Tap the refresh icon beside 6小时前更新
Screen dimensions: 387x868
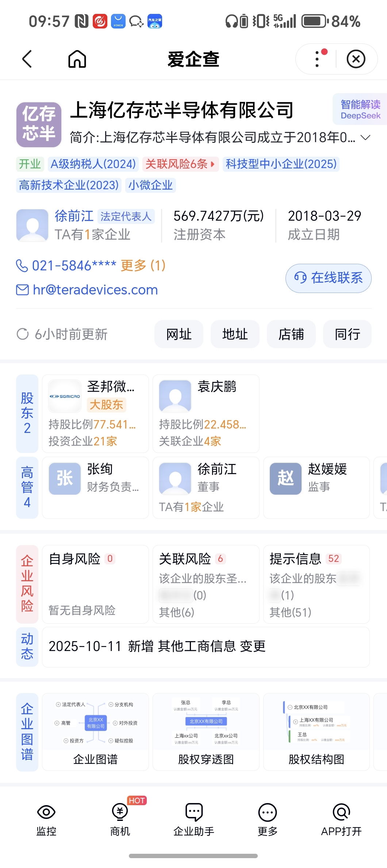(x=23, y=334)
